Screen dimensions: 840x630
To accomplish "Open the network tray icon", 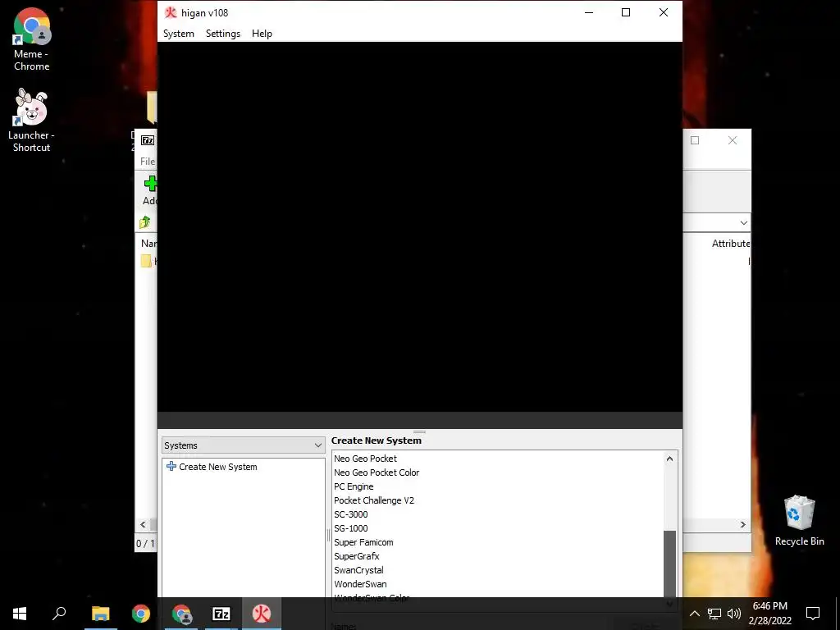I will coord(714,614).
